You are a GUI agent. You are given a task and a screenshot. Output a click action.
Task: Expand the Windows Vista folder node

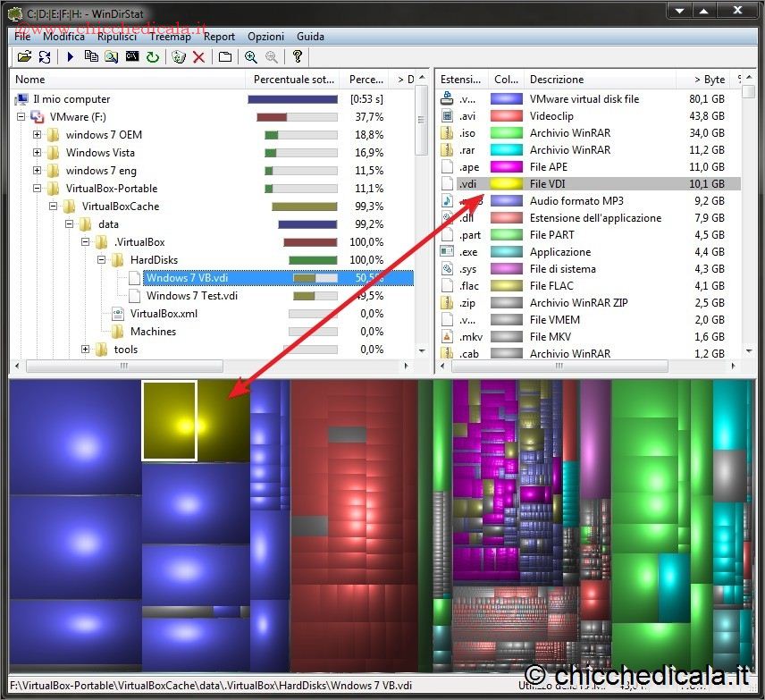pyautogui.click(x=38, y=153)
